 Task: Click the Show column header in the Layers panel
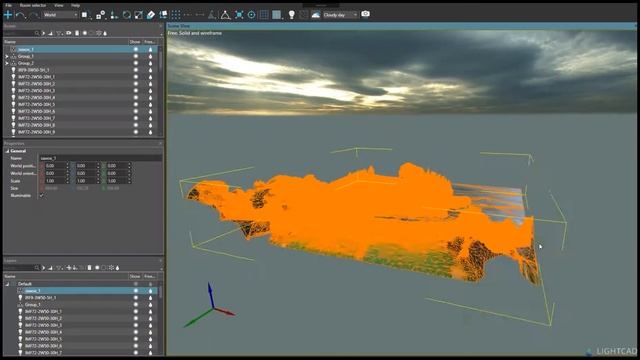[135, 276]
